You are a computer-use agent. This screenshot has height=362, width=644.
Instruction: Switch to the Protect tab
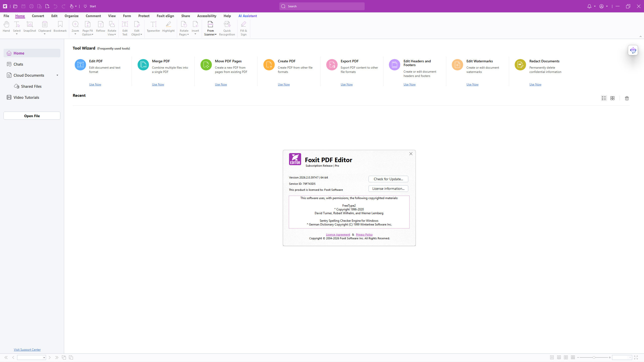pyautogui.click(x=144, y=16)
